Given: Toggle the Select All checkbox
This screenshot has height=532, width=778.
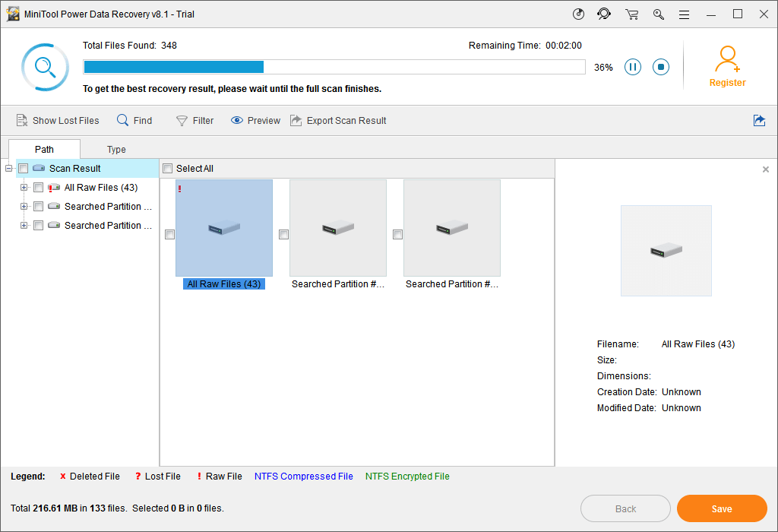Looking at the screenshot, I should point(168,169).
